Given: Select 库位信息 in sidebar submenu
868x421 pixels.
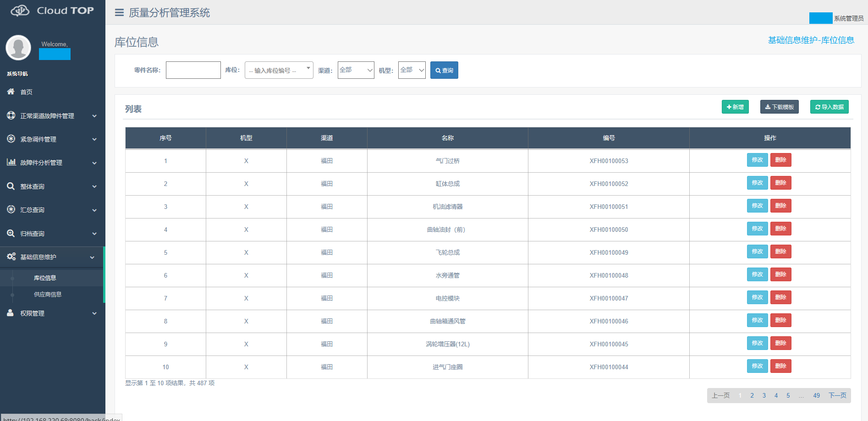Looking at the screenshot, I should 45,278.
